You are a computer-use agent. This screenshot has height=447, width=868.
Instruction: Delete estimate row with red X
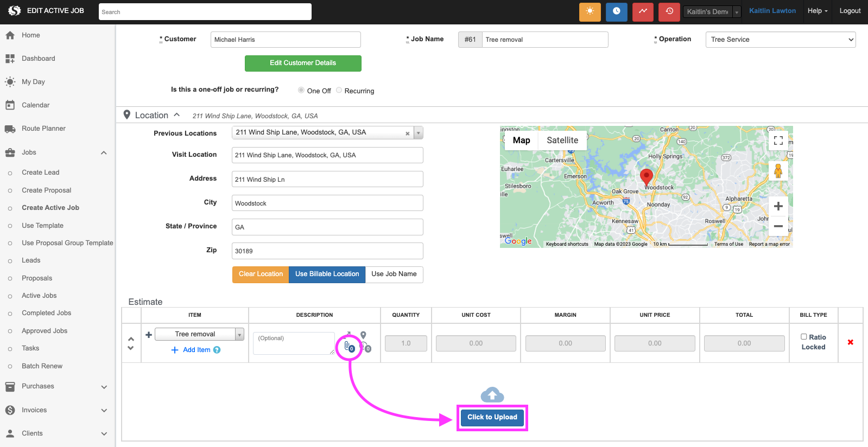click(x=850, y=342)
